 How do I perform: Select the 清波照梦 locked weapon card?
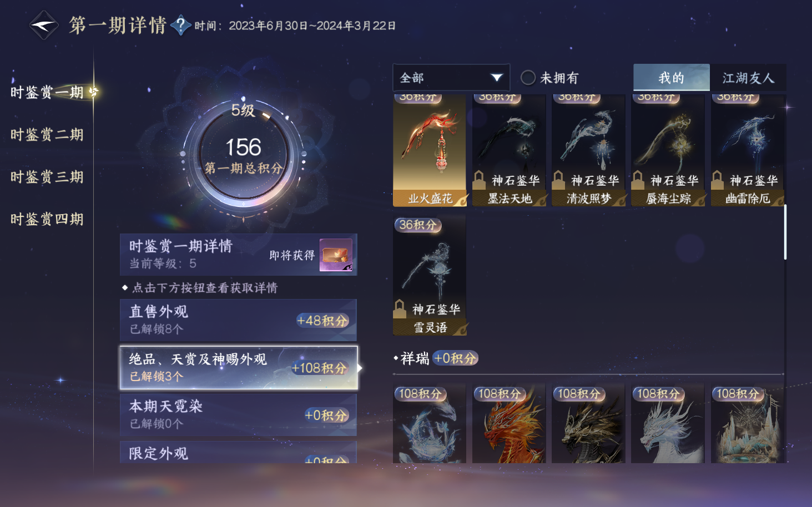tap(588, 150)
